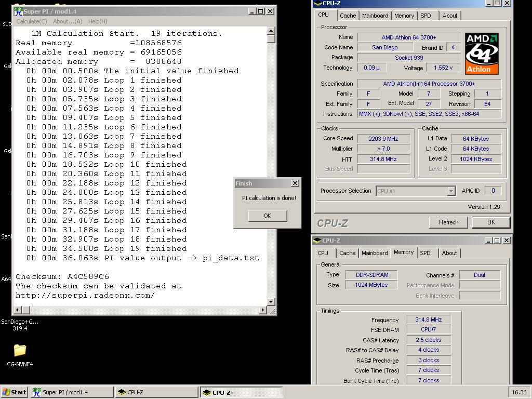Switch to first CPU-Z taskbar button
Screen dimensions: 532x399
[x=156, y=392]
